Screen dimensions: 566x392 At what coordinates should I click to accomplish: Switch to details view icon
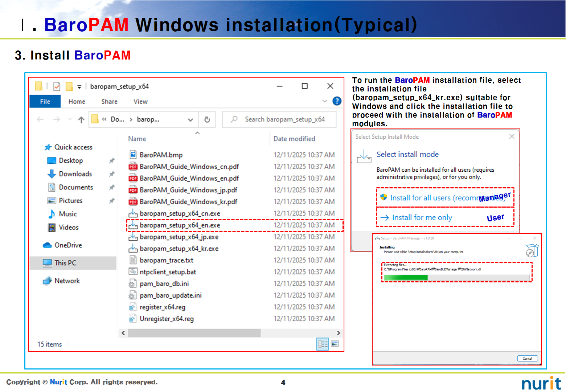click(323, 344)
